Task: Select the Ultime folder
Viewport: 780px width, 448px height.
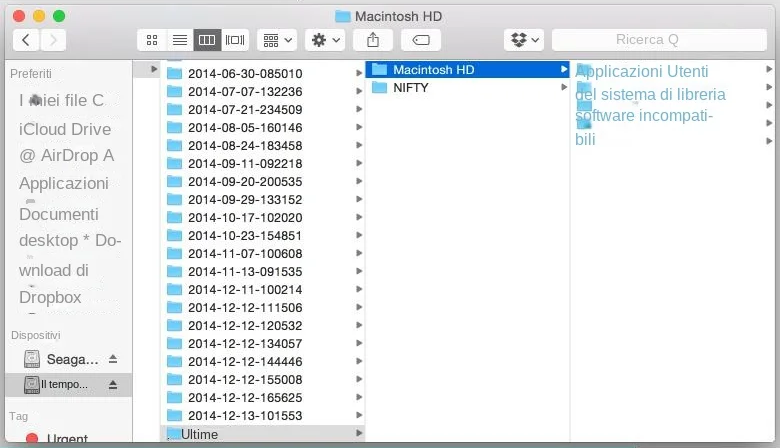Action: (200, 434)
